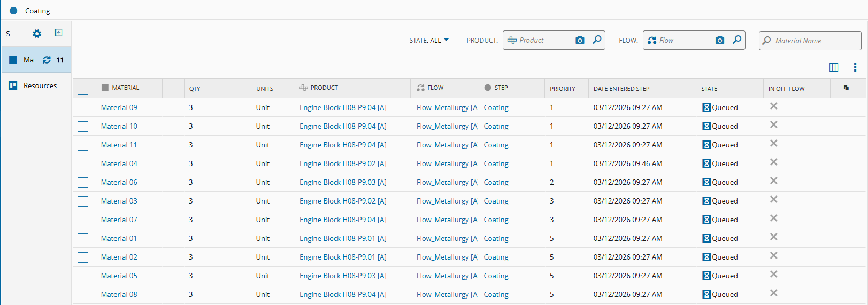
Task: Check the box for Material 09
Action: click(x=83, y=108)
